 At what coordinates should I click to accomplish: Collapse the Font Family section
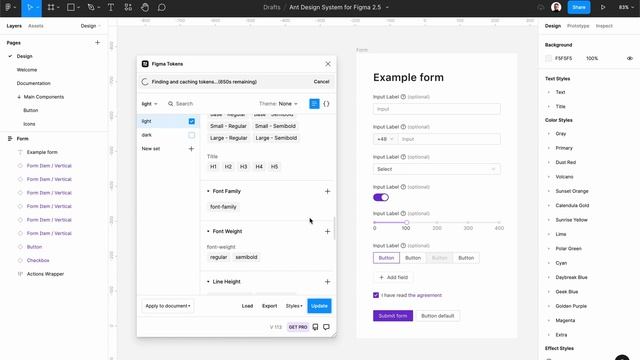point(208,191)
